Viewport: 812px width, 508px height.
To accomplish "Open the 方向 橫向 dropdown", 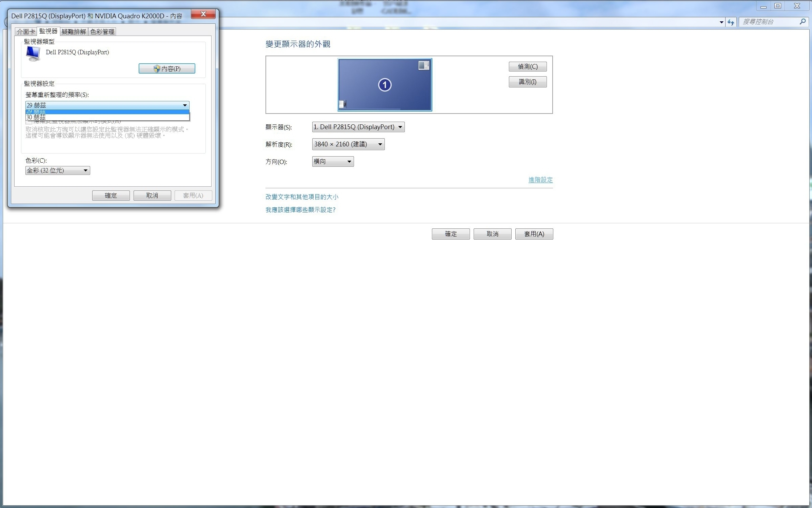I will point(333,162).
